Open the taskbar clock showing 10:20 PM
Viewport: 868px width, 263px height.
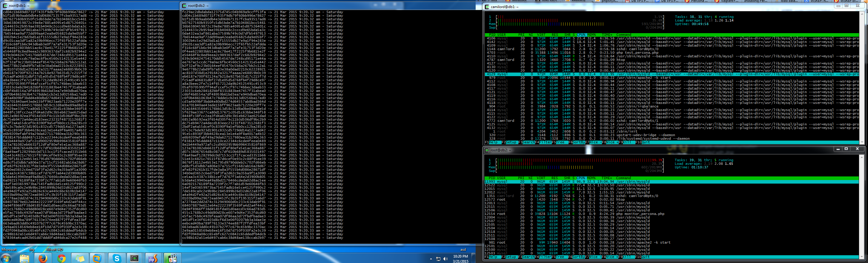(x=460, y=259)
